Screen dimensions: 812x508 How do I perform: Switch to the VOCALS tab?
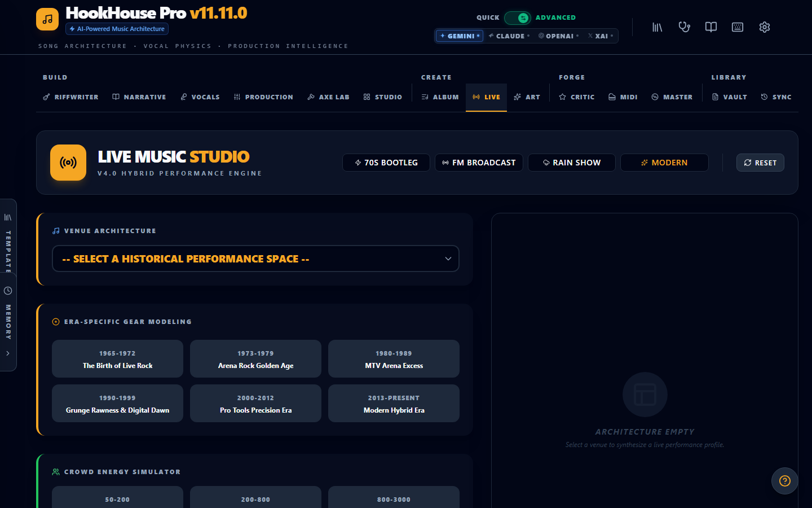200,97
